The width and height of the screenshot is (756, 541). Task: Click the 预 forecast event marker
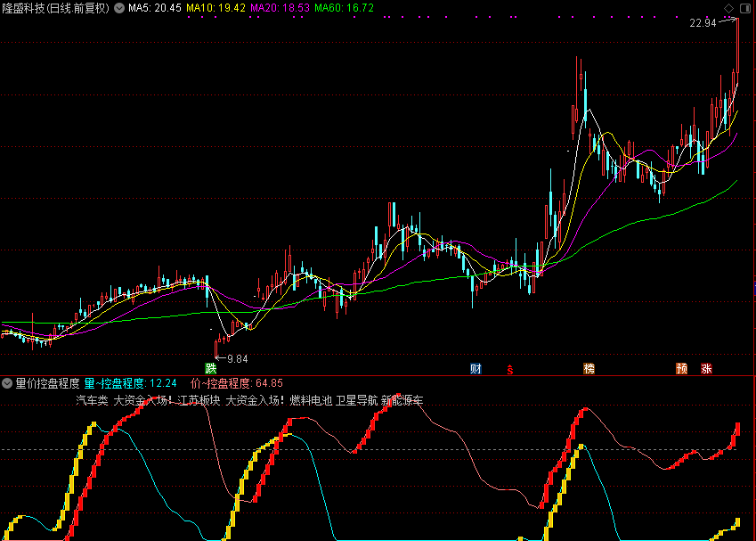coord(681,368)
